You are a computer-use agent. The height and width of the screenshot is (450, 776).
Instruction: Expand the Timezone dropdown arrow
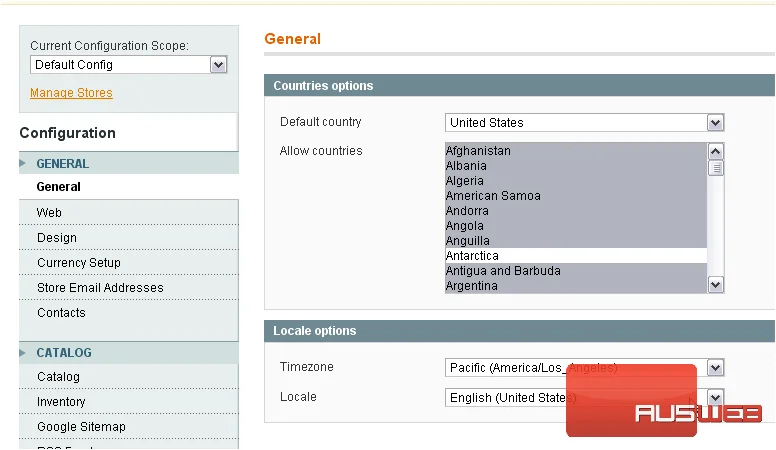pyautogui.click(x=716, y=368)
